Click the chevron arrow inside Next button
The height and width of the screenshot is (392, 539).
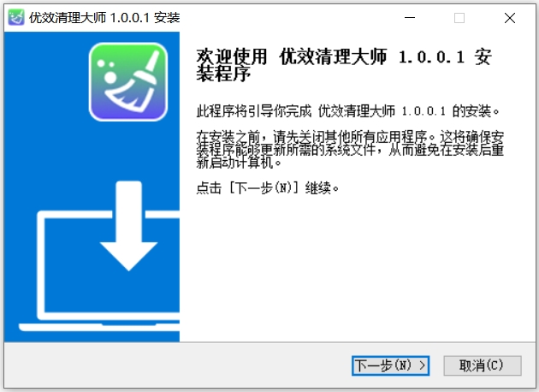pyautogui.click(x=422, y=365)
